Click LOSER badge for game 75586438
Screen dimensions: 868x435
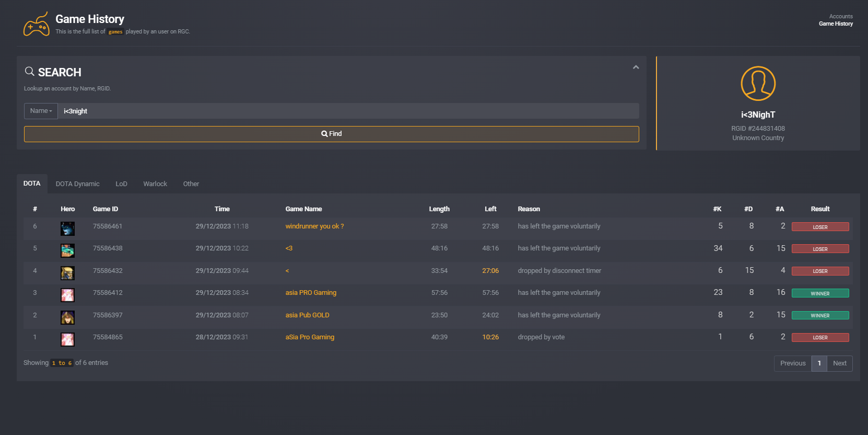tap(820, 249)
